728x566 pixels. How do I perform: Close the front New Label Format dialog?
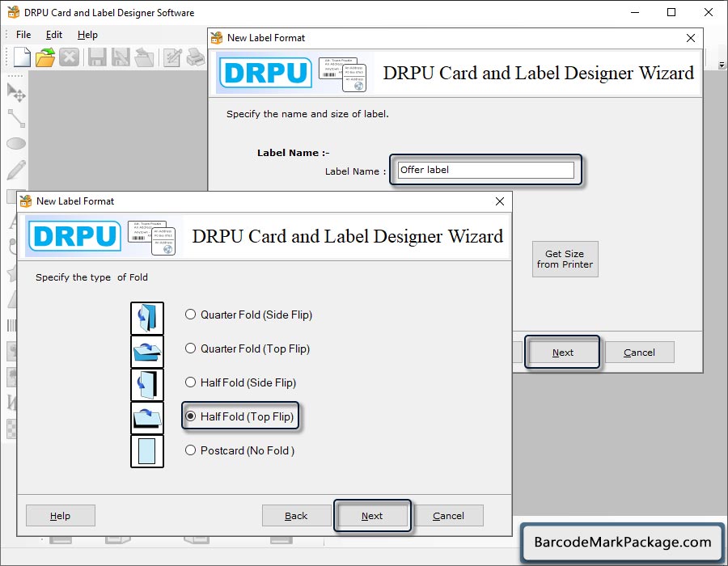(500, 201)
